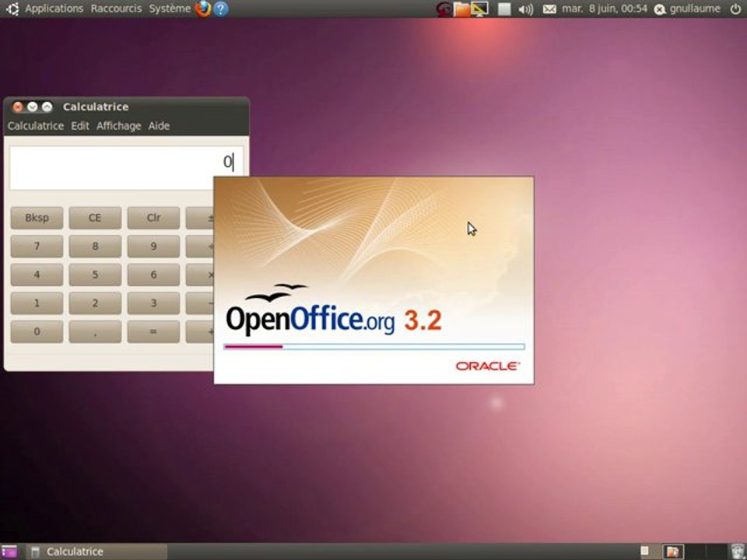Click digit 3 on the calculator
The image size is (747, 560).
point(153,303)
